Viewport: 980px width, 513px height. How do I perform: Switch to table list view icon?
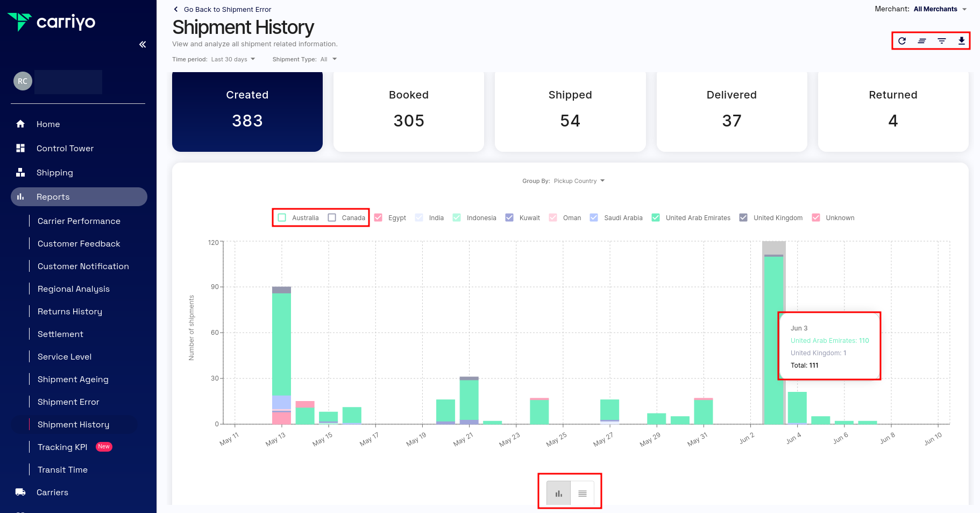(582, 493)
